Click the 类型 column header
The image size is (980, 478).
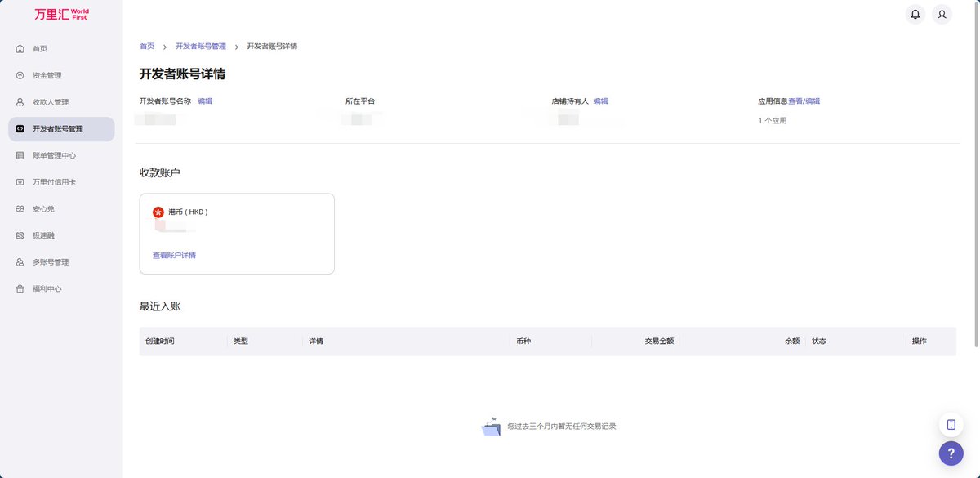point(240,342)
